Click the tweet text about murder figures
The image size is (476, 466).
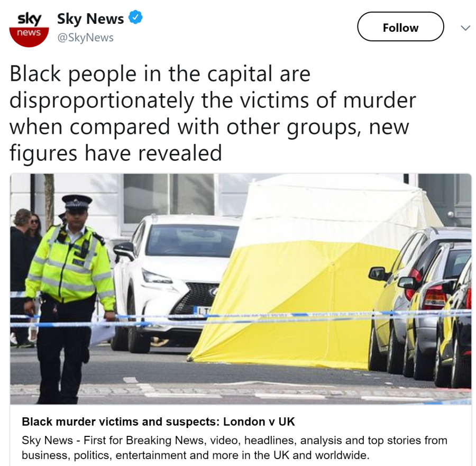[213, 113]
